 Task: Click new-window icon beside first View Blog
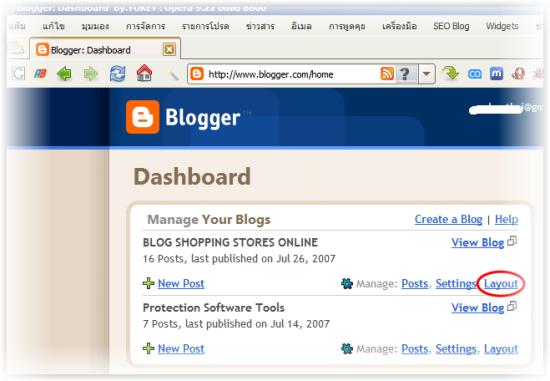(x=512, y=241)
